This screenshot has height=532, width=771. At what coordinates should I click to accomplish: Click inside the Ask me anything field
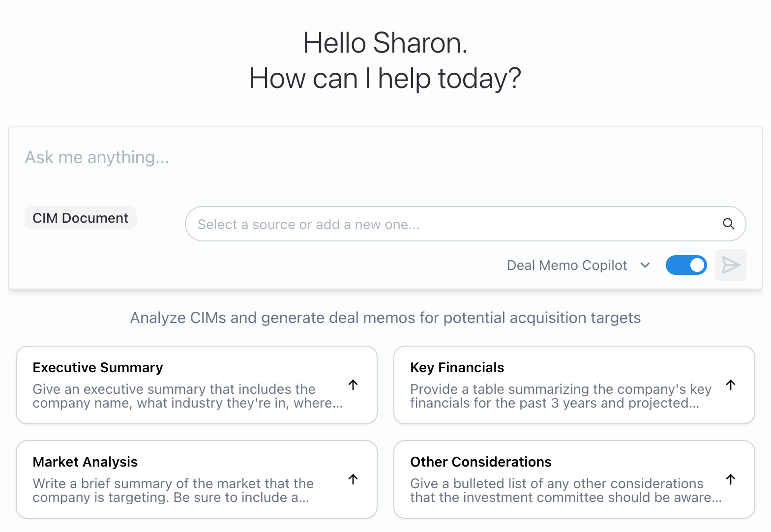point(197,157)
